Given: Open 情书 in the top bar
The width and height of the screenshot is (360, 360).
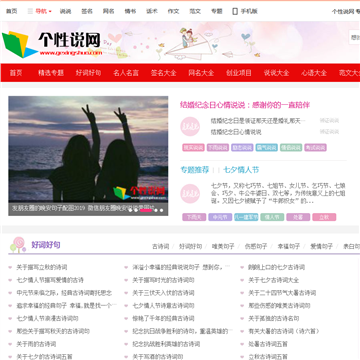Looking at the screenshot, I should (130, 11).
